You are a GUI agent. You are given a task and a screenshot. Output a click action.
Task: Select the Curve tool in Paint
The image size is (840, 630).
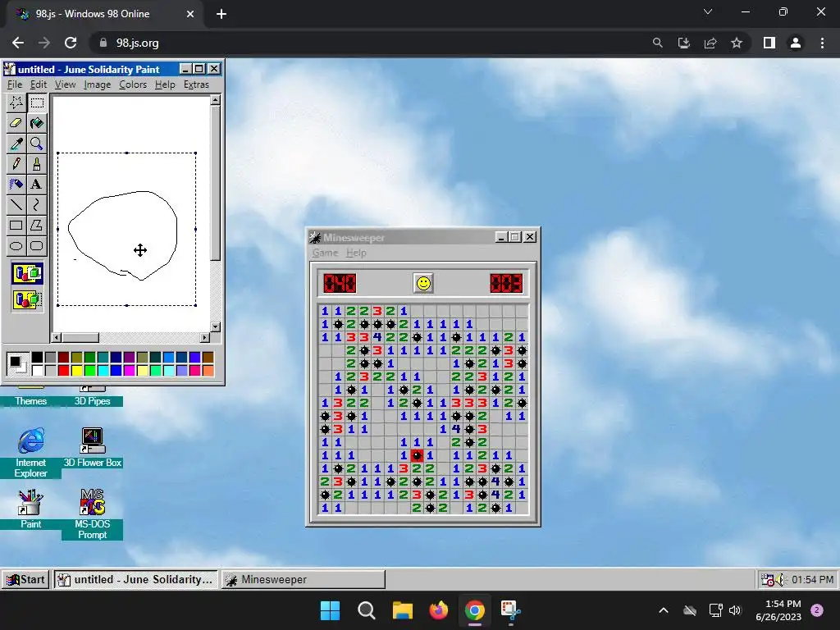(x=36, y=204)
